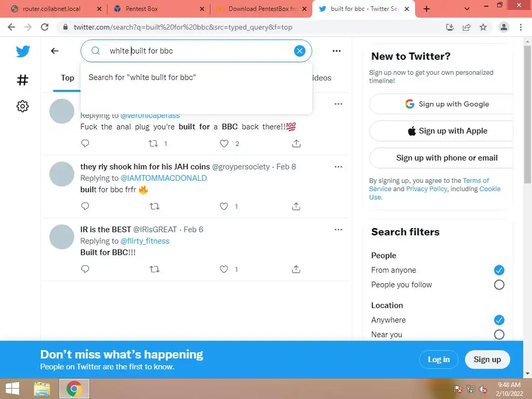Image resolution: width=532 pixels, height=399 pixels.
Task: Clear the search field with the X icon
Action: 300,51
